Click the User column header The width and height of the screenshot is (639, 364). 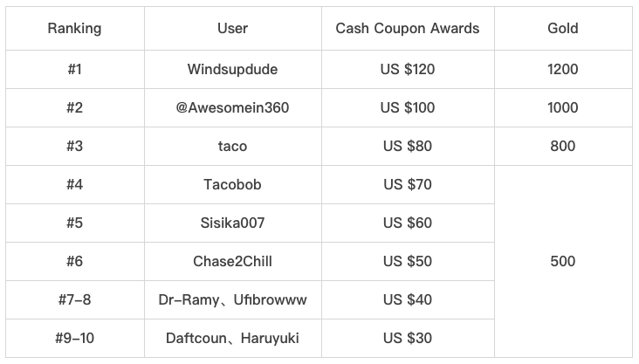pyautogui.click(x=232, y=28)
